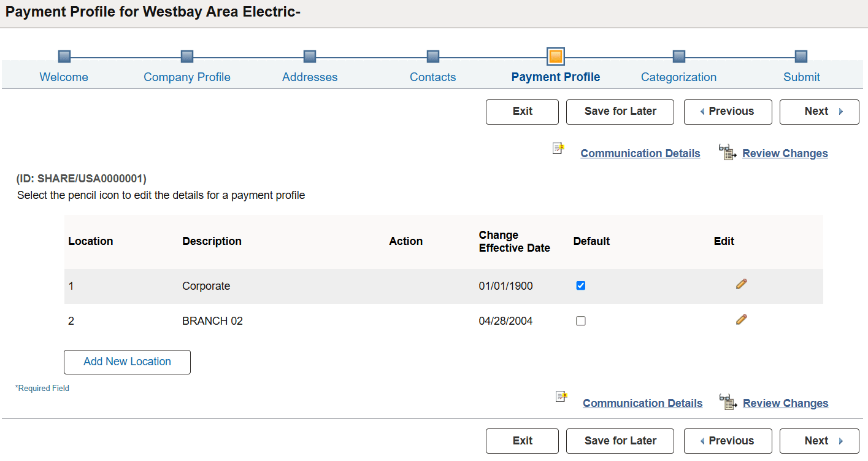Select the icon beside bottom Communication Details link
Viewport: 868px width, 461px height.
560,397
